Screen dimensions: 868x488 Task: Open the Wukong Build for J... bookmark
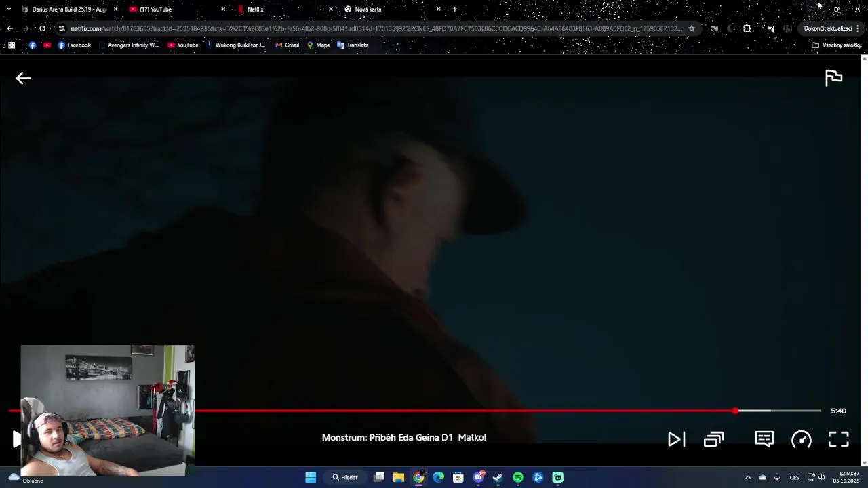[235, 45]
